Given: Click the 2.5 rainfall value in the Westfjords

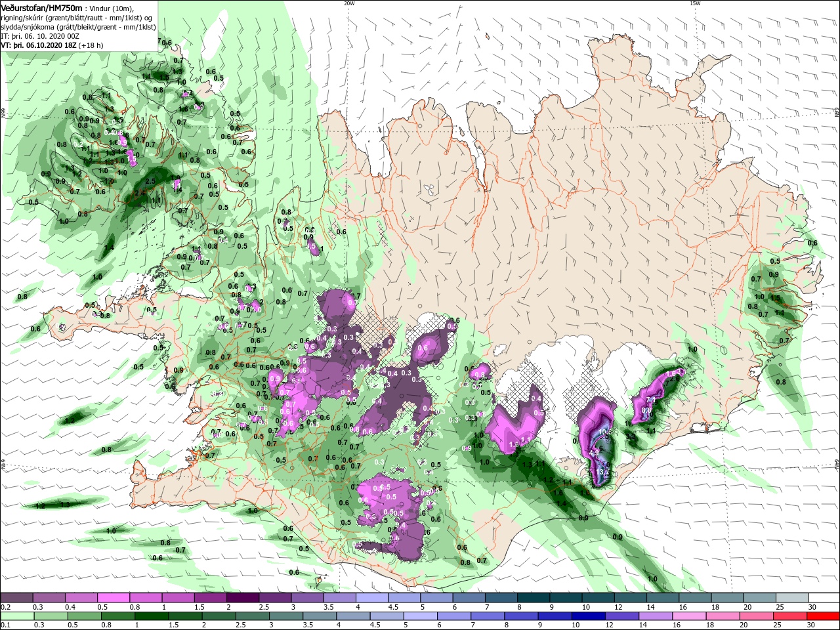Looking at the screenshot, I should pyautogui.click(x=150, y=181).
